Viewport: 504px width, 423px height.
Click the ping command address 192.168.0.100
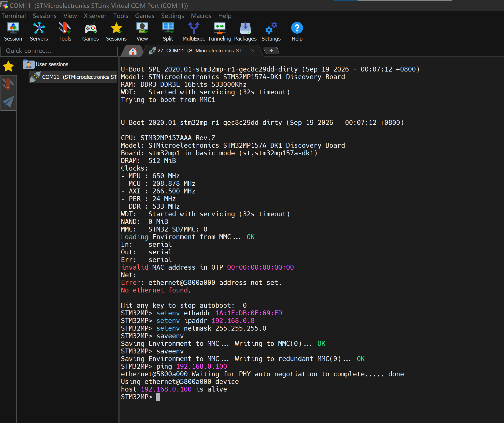point(202,366)
